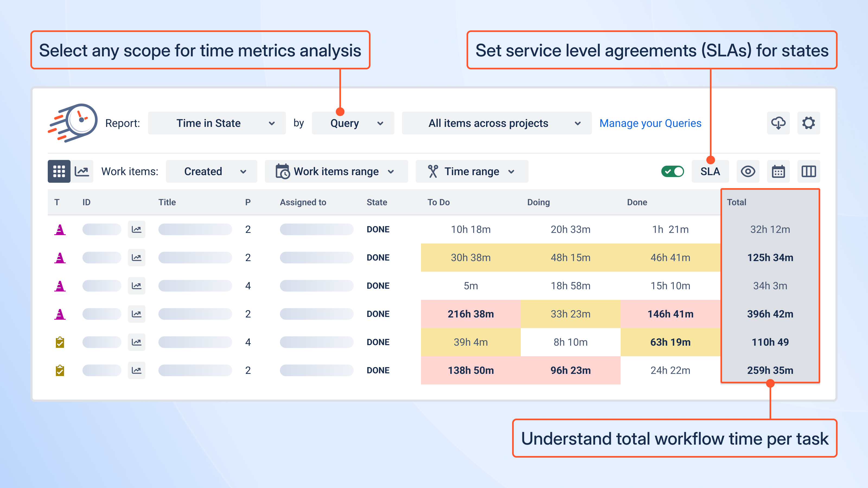Open the Time range dropdown

click(471, 171)
